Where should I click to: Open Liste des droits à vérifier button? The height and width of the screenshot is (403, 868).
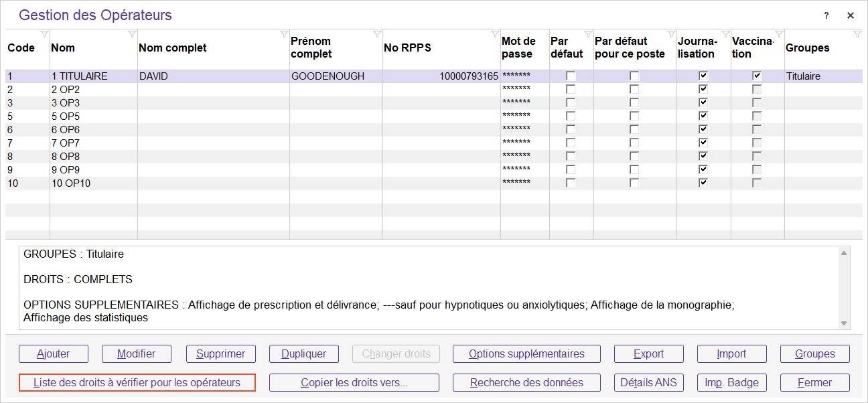pyautogui.click(x=137, y=383)
